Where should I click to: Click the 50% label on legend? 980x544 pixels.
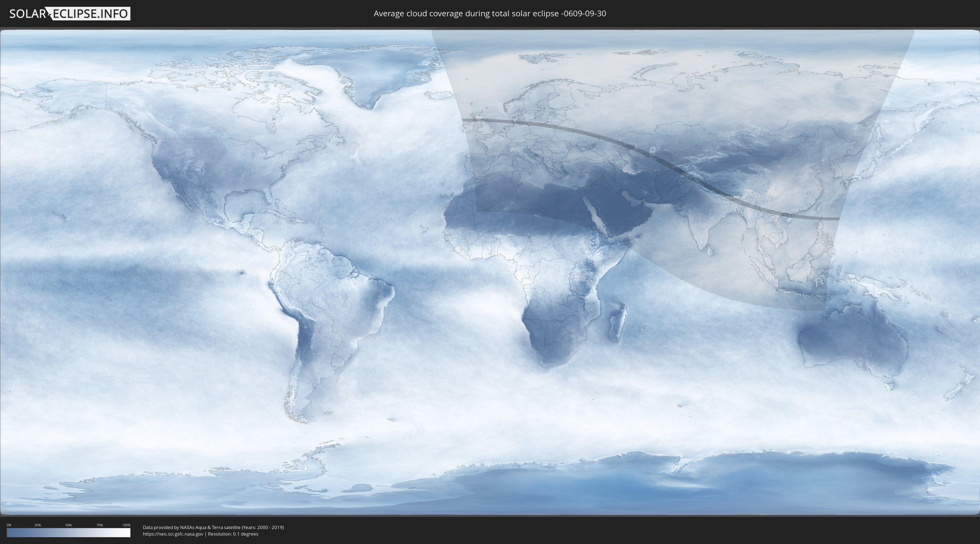click(x=69, y=525)
